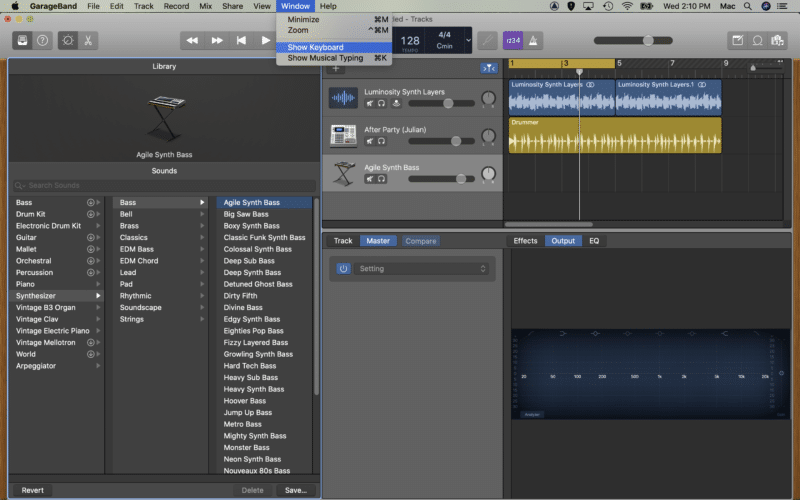Viewport: 800px width, 500px height.
Task: Expand the Vintage B3 Organ category
Action: 98,308
